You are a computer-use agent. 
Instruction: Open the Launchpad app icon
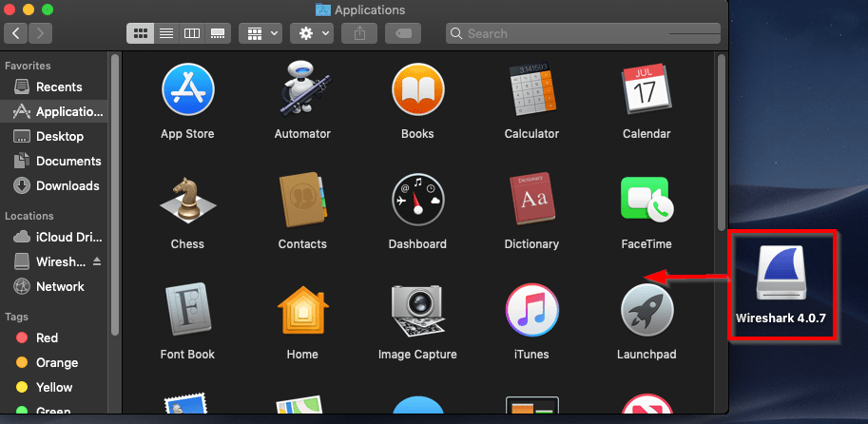pos(646,310)
